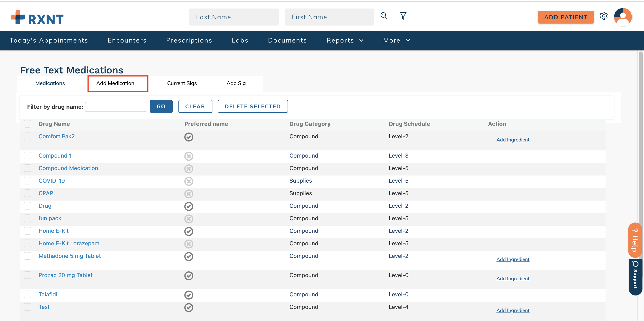Click Add Ingredient for Prozac 20 mg Tablet

[513, 278]
